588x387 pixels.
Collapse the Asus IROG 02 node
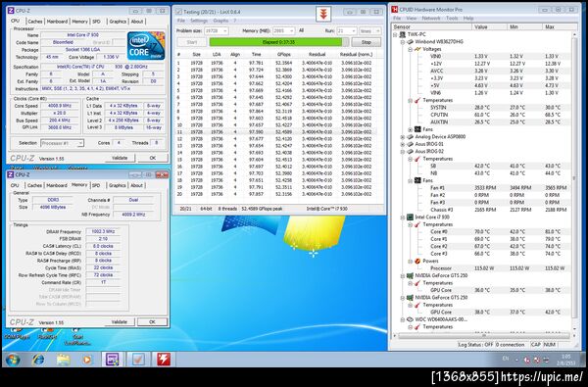tap(403, 152)
